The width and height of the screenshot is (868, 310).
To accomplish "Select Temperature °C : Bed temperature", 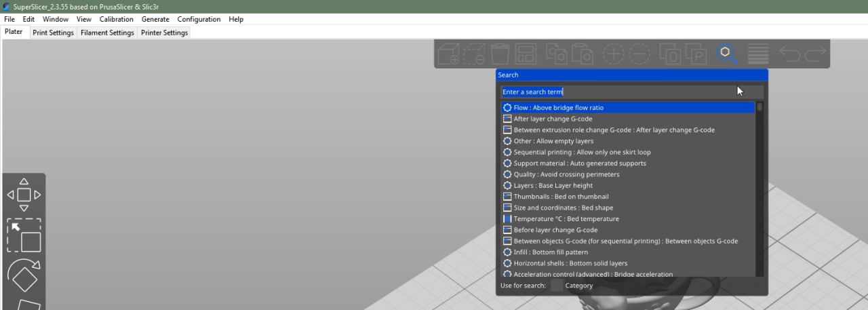I will (628, 219).
